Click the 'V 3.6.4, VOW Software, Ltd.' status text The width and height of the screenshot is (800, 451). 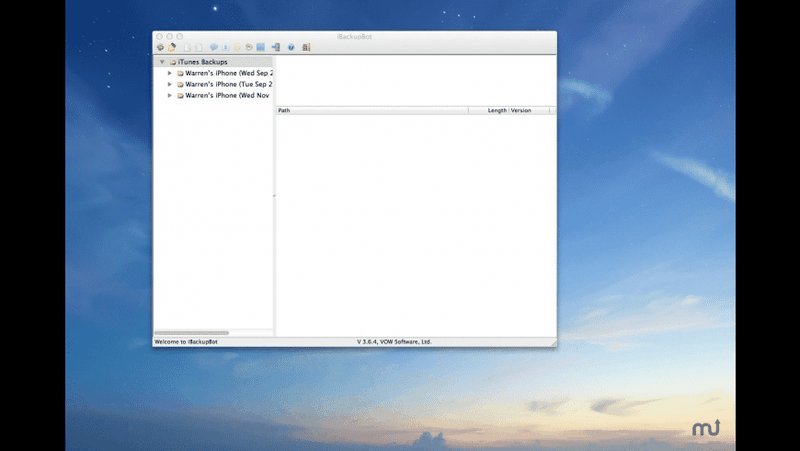394,342
